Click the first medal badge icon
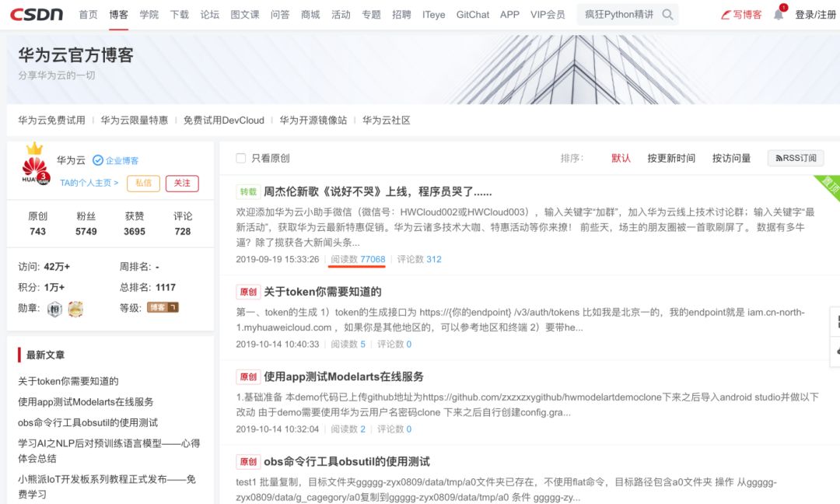 pyautogui.click(x=54, y=309)
